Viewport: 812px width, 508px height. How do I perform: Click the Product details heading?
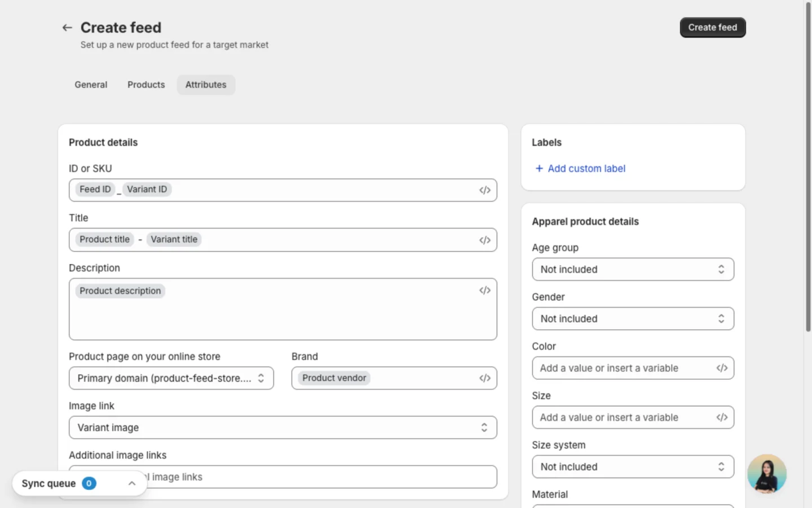point(103,143)
